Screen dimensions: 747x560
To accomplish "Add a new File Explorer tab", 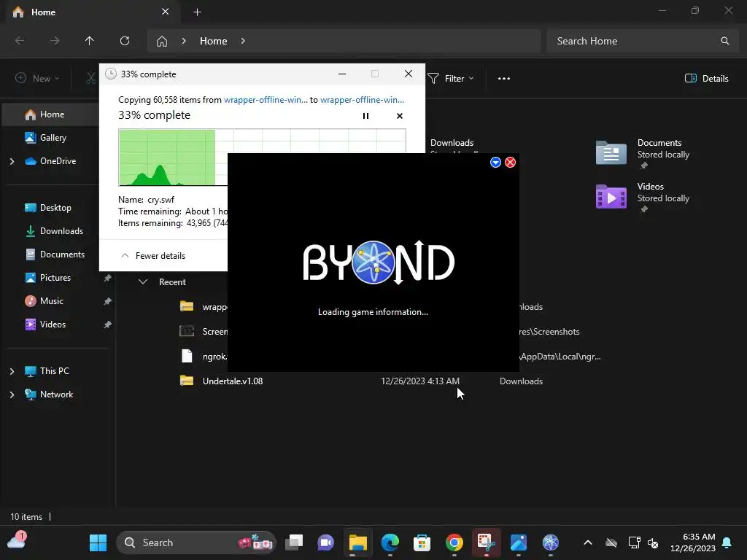I will (197, 12).
